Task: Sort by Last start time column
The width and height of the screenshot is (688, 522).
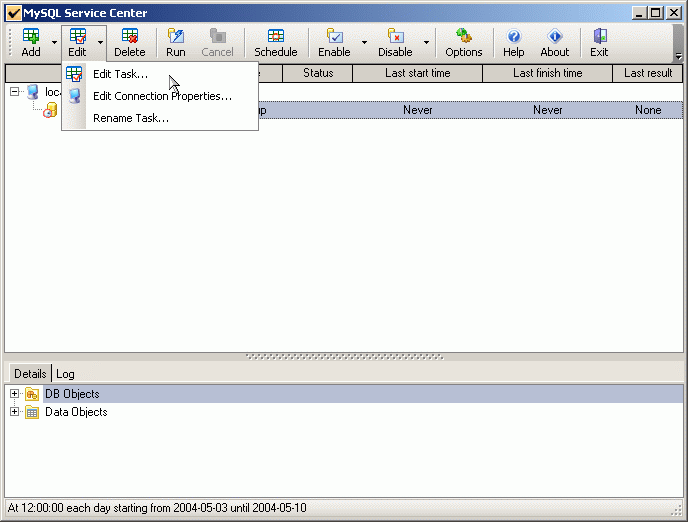Action: click(x=417, y=73)
